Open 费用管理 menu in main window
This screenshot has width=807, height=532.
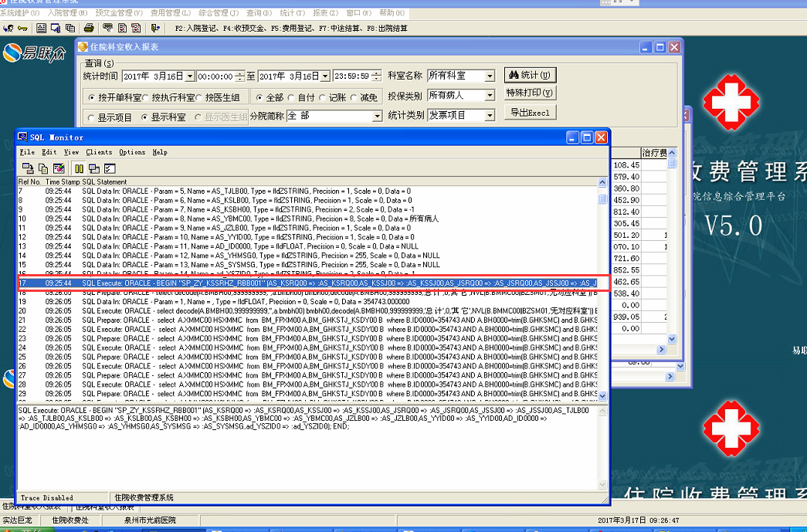(171, 13)
